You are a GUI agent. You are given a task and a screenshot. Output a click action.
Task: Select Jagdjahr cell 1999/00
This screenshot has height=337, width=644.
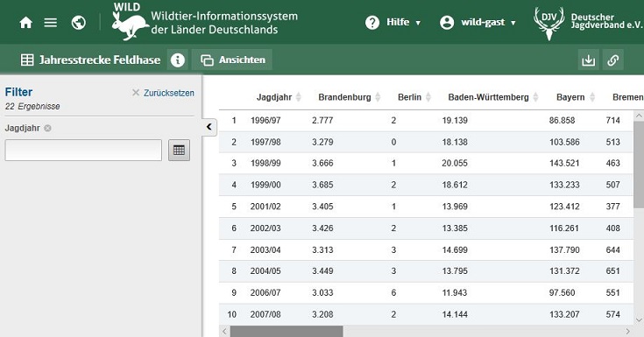tap(265, 185)
